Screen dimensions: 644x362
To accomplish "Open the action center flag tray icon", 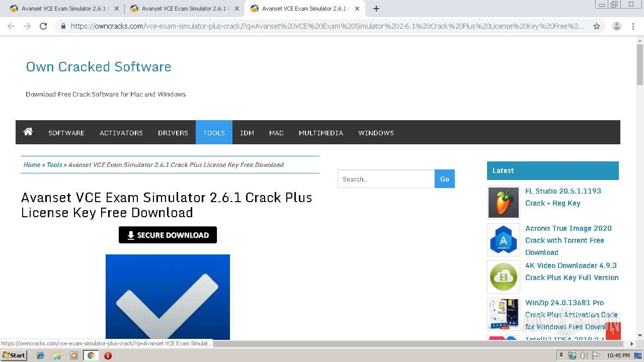I will [x=595, y=355].
